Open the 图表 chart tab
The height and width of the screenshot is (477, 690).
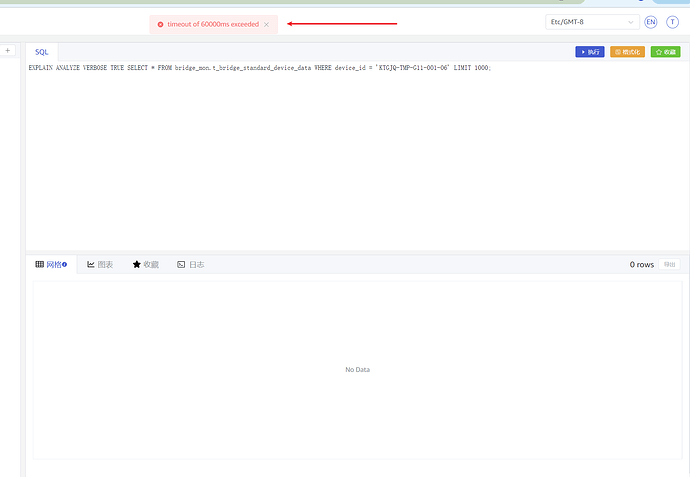100,264
